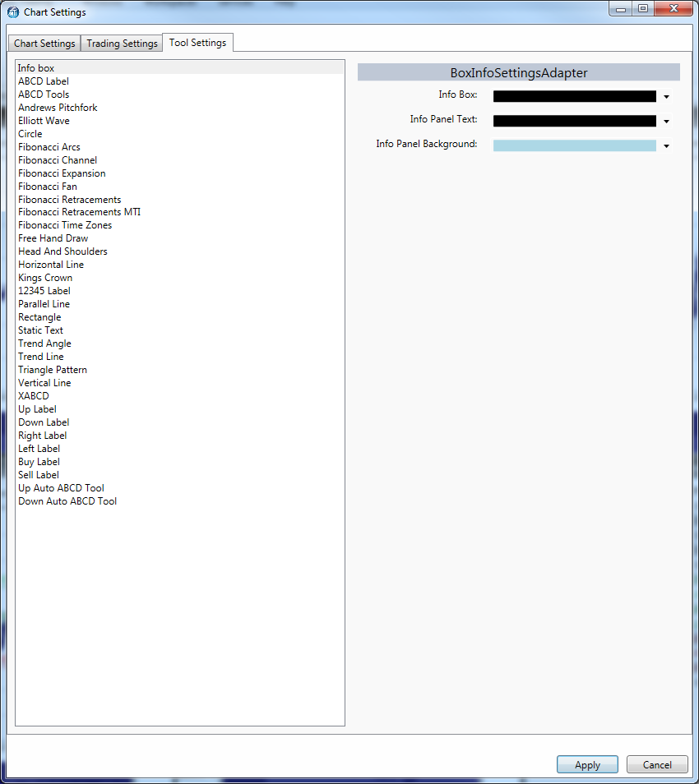Select ABCD Tools in the list
The image size is (699, 784).
pyautogui.click(x=180, y=94)
